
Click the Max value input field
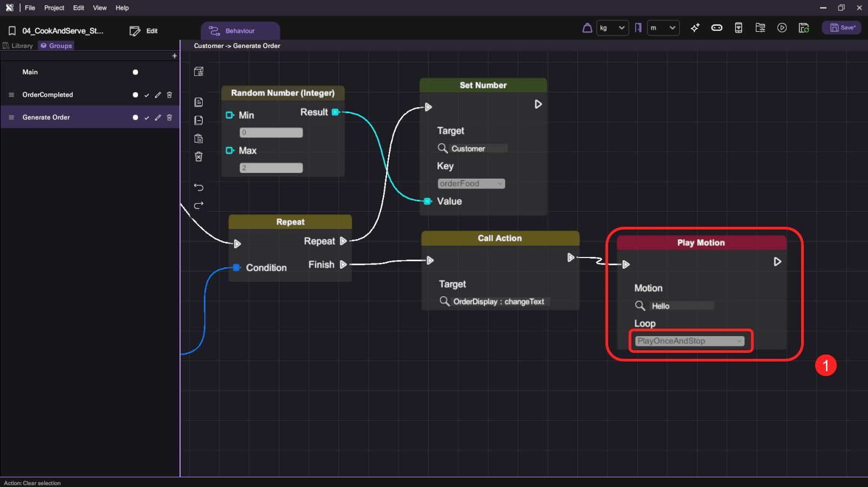pyautogui.click(x=271, y=168)
